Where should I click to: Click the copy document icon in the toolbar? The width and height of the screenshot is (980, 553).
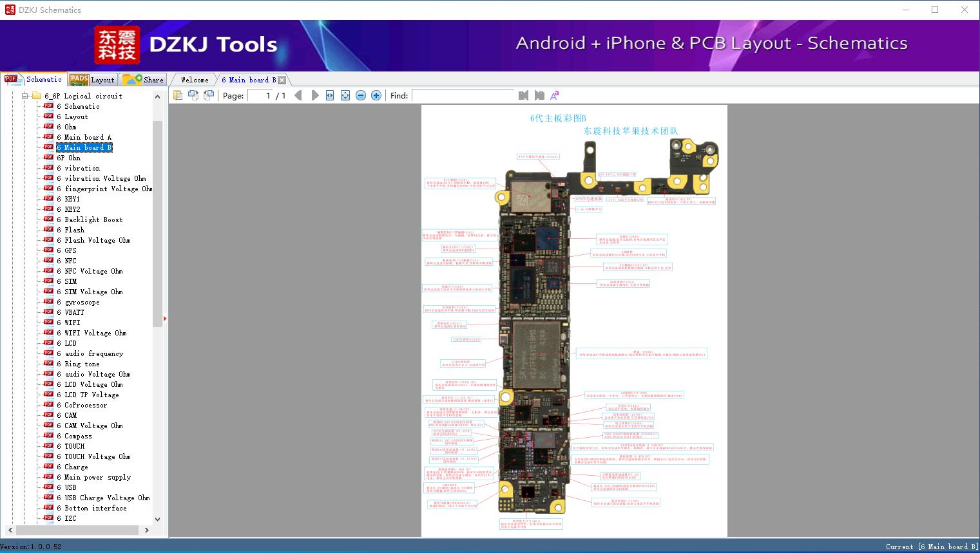click(177, 95)
